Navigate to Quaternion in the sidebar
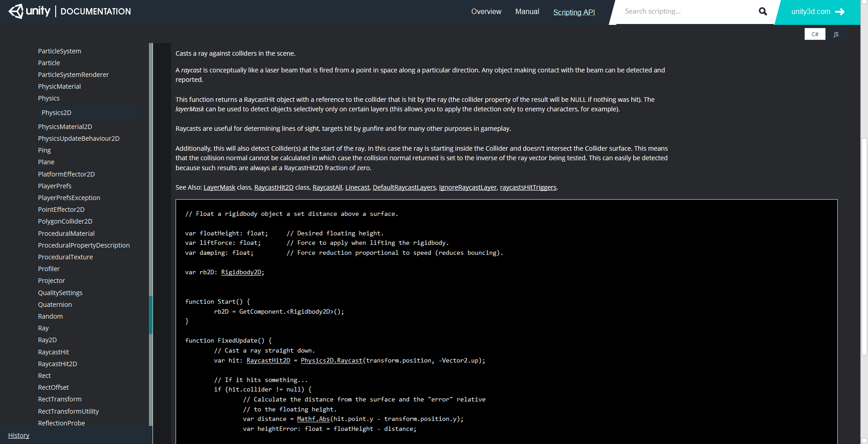The height and width of the screenshot is (444, 868). coord(55,304)
